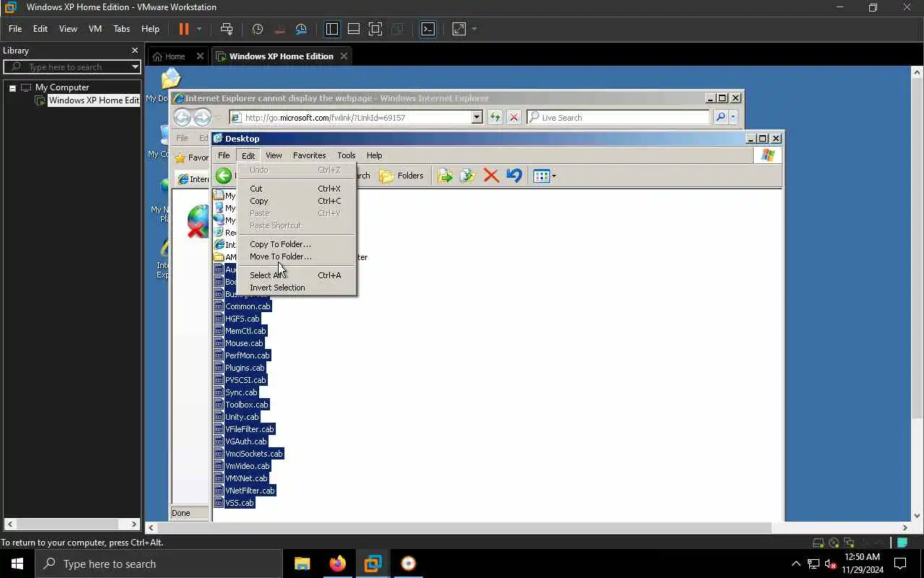Click VMware hard disk status icon
The image size is (924, 578).
tap(819, 543)
